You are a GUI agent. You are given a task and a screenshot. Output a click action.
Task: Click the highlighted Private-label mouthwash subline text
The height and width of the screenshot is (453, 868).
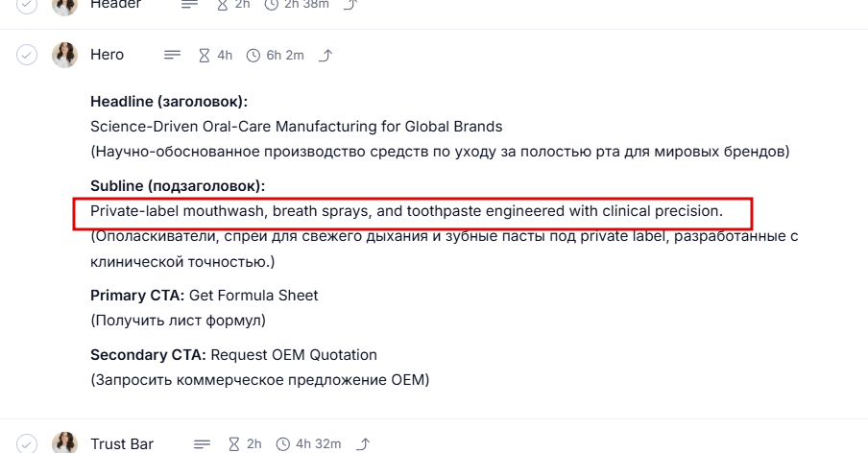point(406,210)
